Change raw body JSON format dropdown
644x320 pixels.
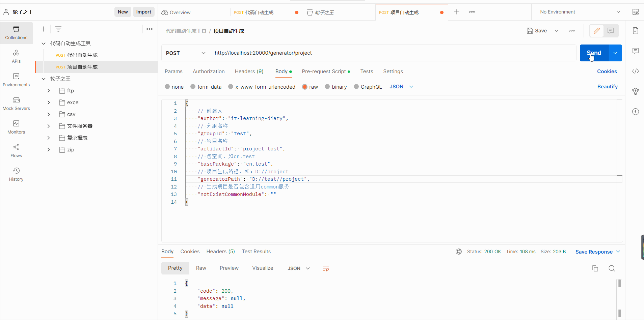click(401, 87)
